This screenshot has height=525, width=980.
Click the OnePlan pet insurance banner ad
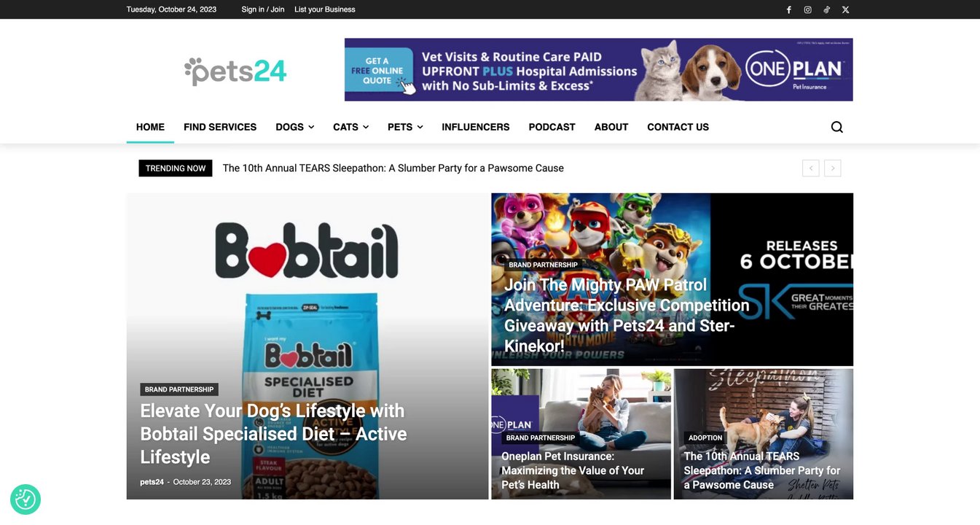point(598,69)
